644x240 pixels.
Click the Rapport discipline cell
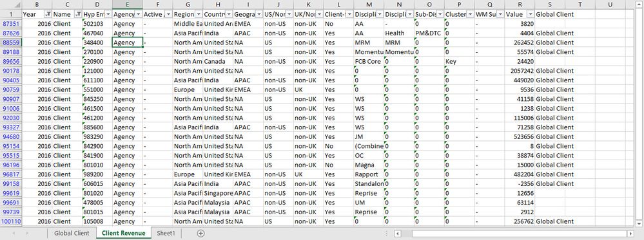(369, 174)
